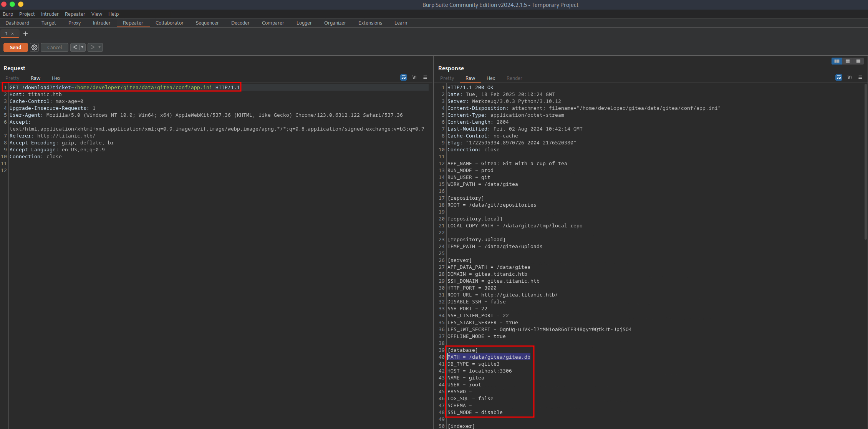Select Pretty view in Response panel
The image size is (868, 429).
[447, 78]
